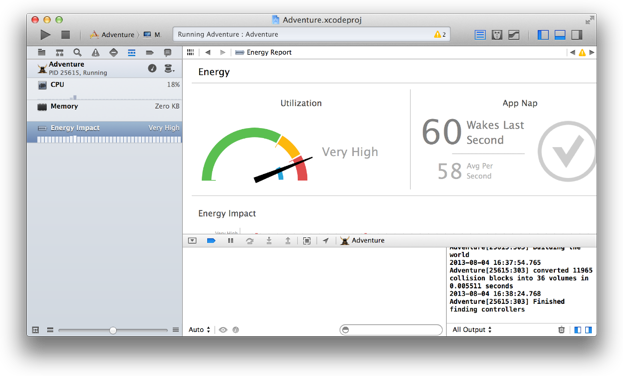Click the navigator bottom list icon
This screenshot has height=376, width=623.
click(50, 329)
